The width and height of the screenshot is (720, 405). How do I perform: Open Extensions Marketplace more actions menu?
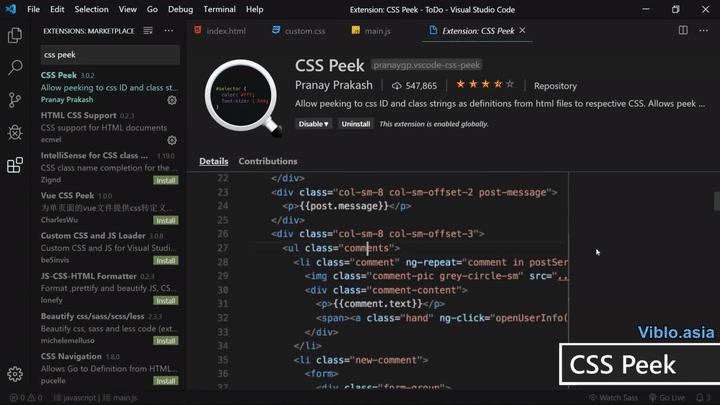169,31
